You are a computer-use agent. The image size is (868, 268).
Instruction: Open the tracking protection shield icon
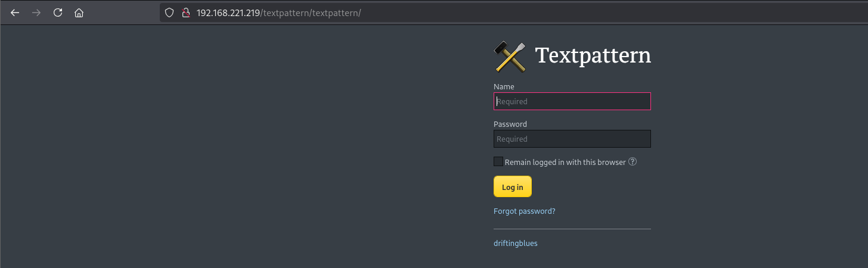[169, 13]
